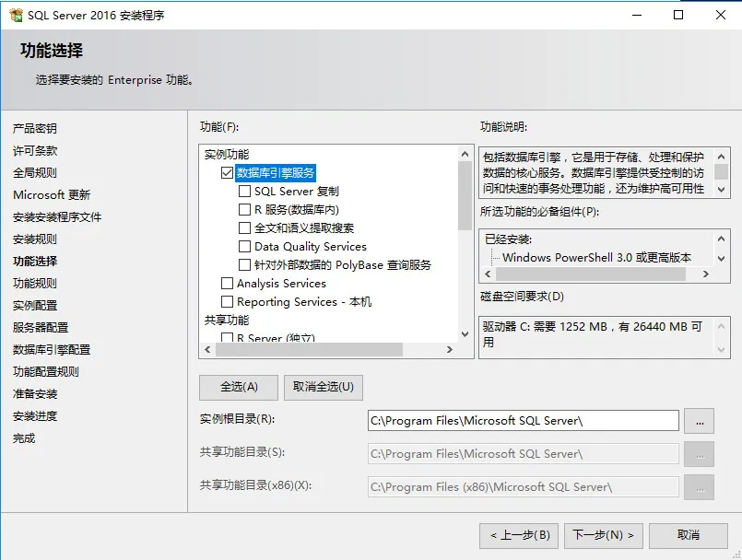Screen dimensions: 742x560
Task: Click disk space requirement text
Action: tap(592, 334)
